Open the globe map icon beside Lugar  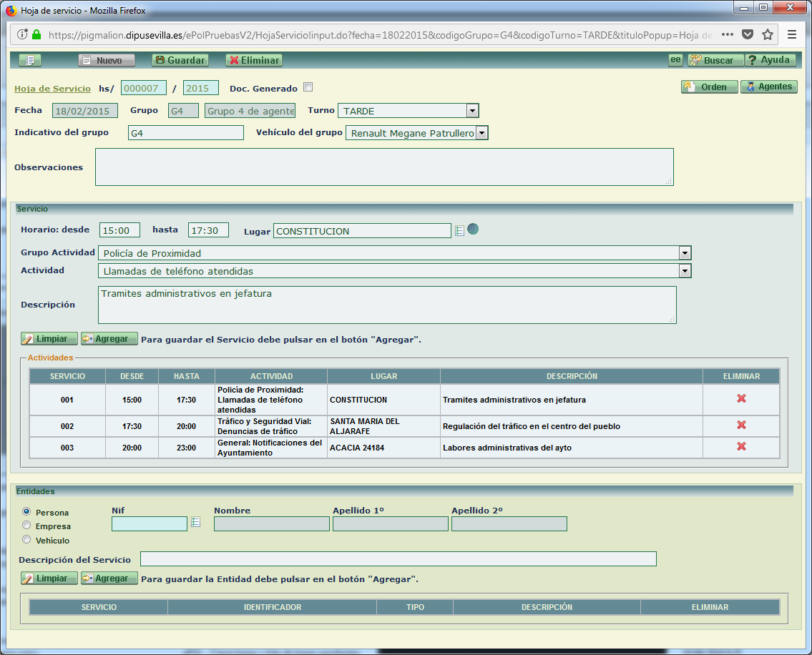473,230
